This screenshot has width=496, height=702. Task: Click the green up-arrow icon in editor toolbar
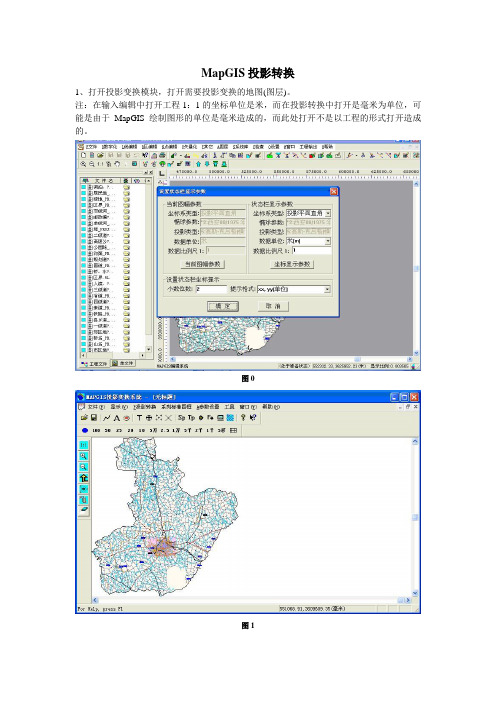pyautogui.click(x=198, y=164)
